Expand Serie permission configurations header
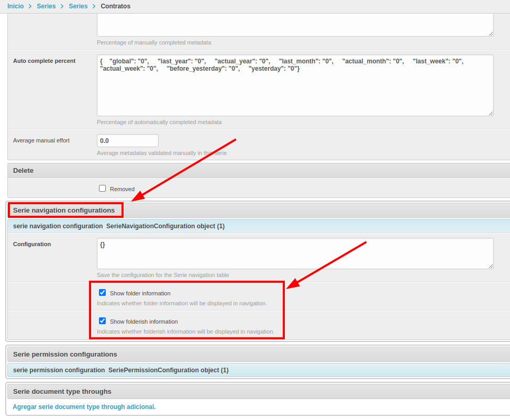This screenshot has width=510, height=420. pyautogui.click(x=65, y=355)
